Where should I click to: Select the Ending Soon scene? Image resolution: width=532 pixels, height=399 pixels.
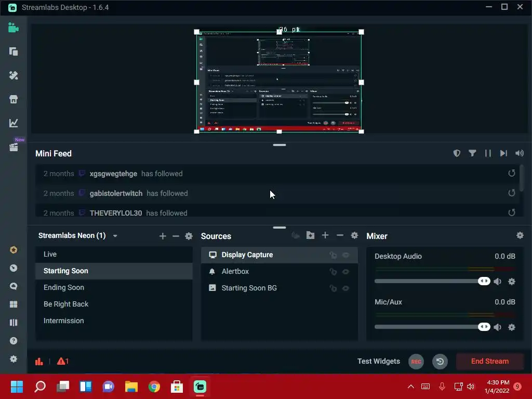114,288
